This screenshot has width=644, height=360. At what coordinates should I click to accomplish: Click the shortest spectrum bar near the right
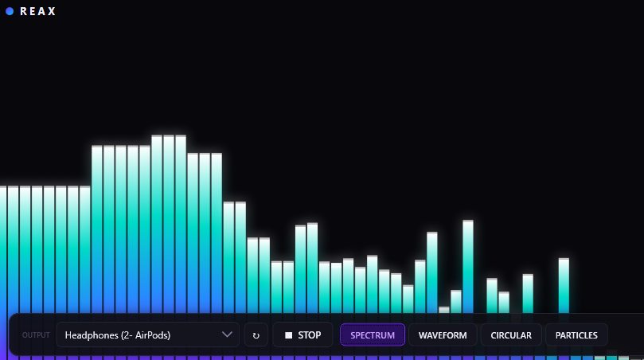(x=444, y=310)
